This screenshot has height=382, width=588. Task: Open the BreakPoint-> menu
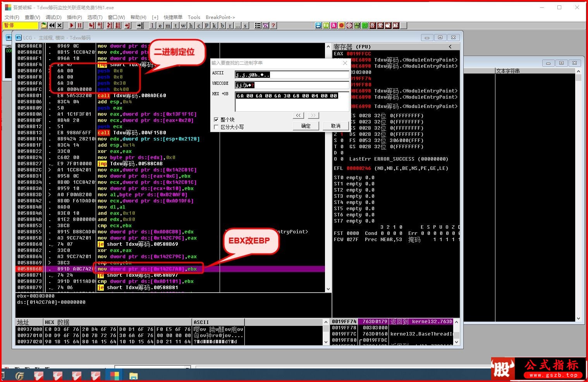click(220, 17)
